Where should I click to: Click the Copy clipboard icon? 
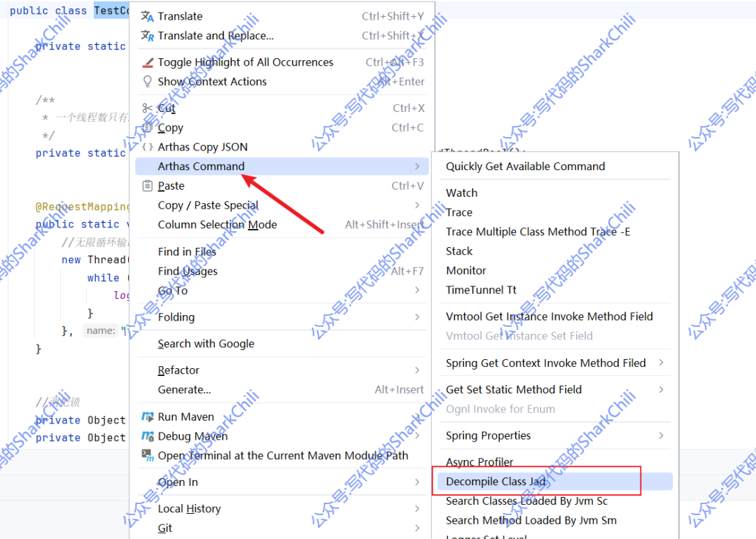(148, 128)
